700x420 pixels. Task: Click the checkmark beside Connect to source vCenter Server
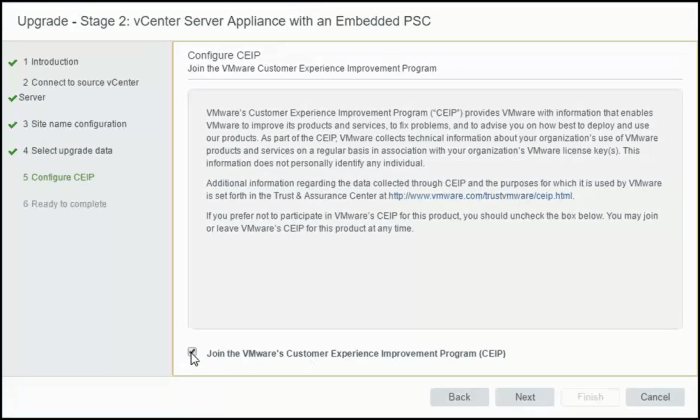coord(12,98)
